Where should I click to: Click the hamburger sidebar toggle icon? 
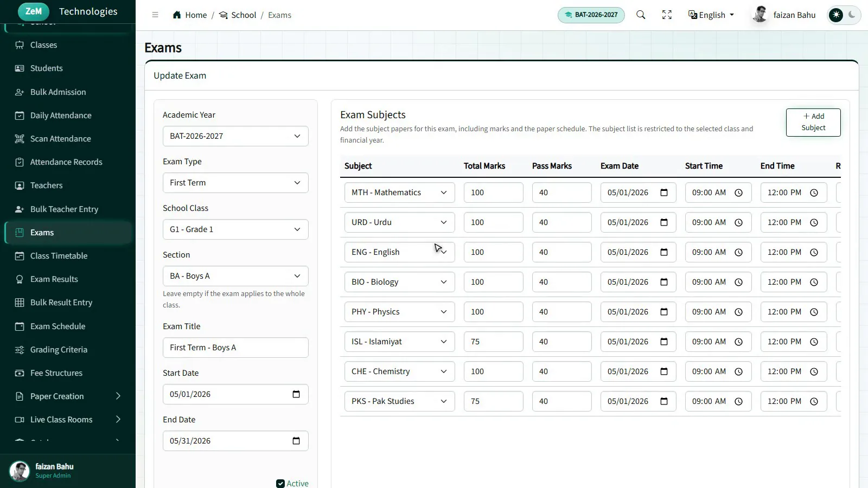pyautogui.click(x=155, y=15)
